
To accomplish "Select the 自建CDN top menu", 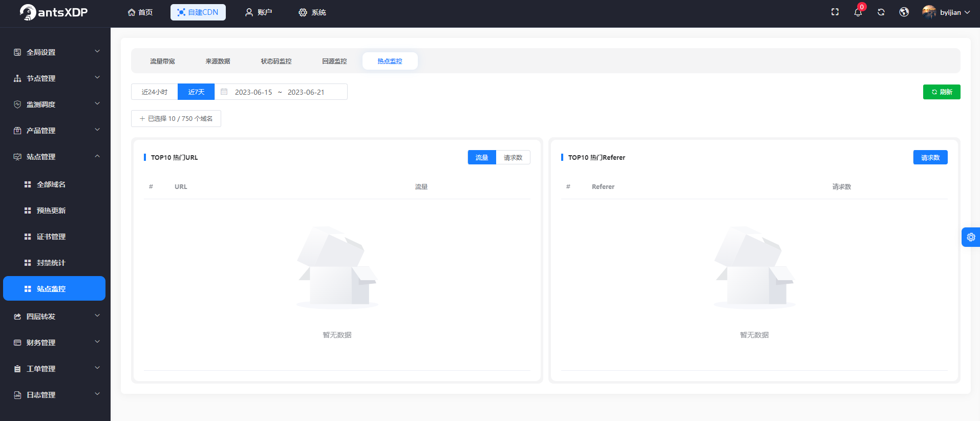I will [x=198, y=12].
